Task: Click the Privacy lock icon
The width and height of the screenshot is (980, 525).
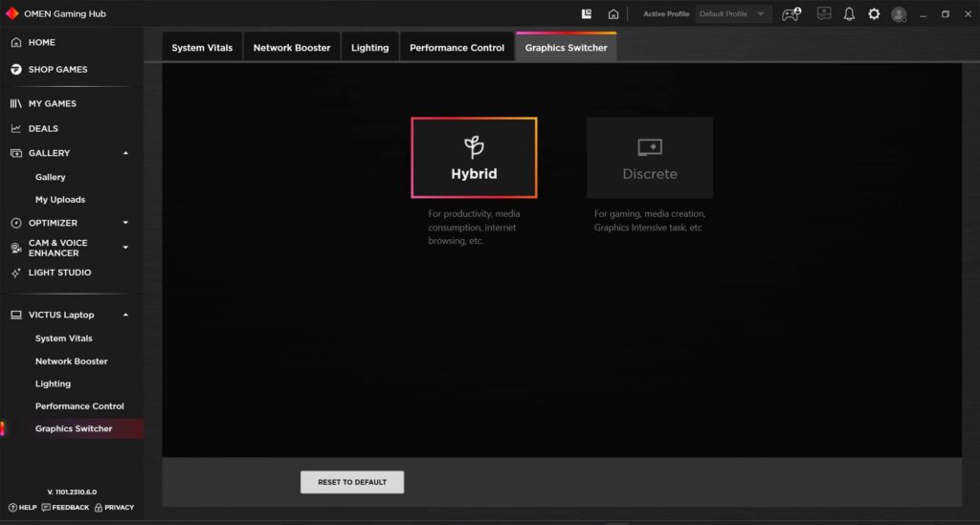Action: point(99,508)
